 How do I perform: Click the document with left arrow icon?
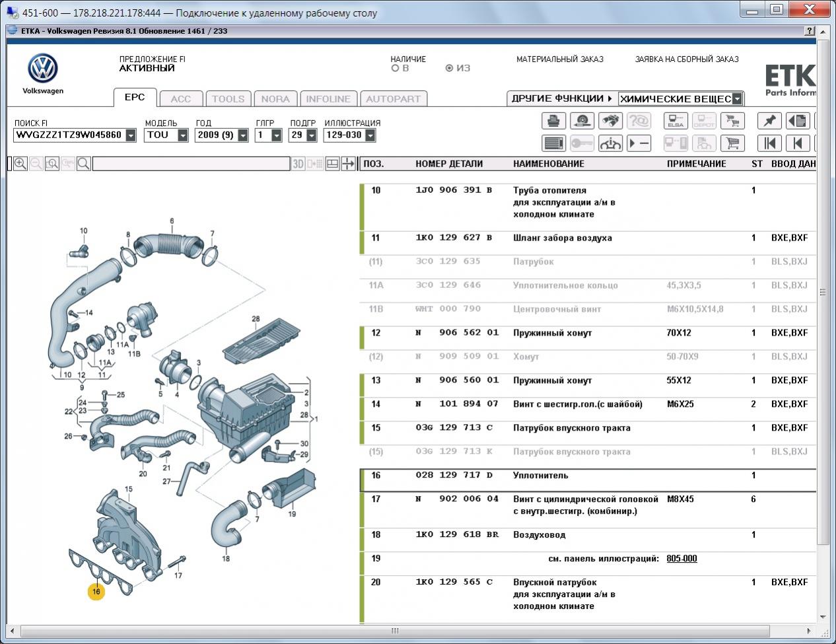tap(798, 121)
